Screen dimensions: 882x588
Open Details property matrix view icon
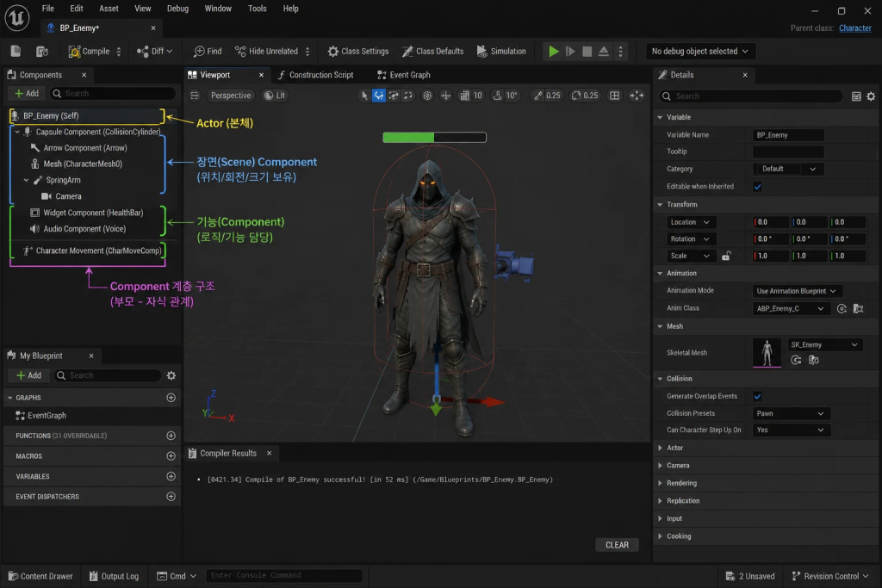click(856, 96)
